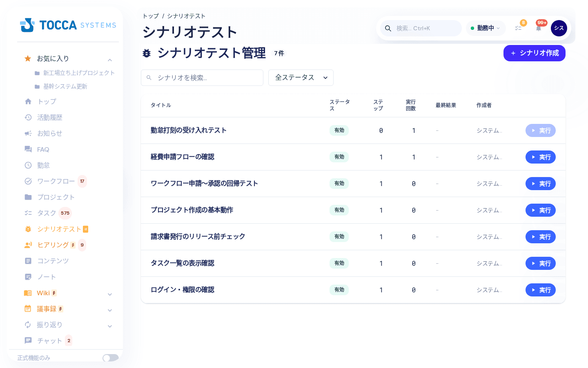This screenshot has width=588, height=368.
Task: Open the ログイン・権限の確認 title
Action: (182, 290)
